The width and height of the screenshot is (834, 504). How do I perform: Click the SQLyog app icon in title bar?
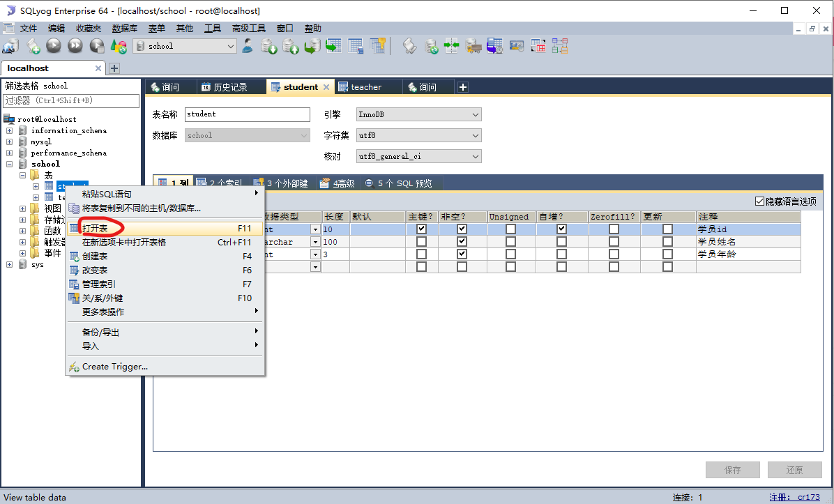pos(10,10)
